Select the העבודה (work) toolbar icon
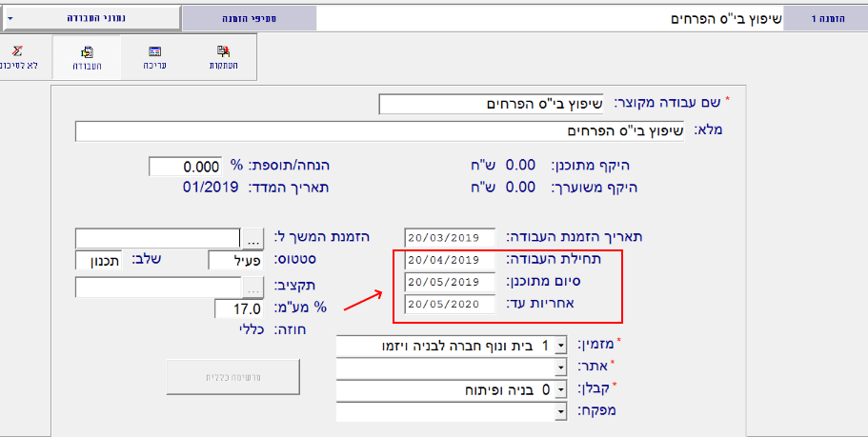The width and height of the screenshot is (868, 437). coord(88,56)
